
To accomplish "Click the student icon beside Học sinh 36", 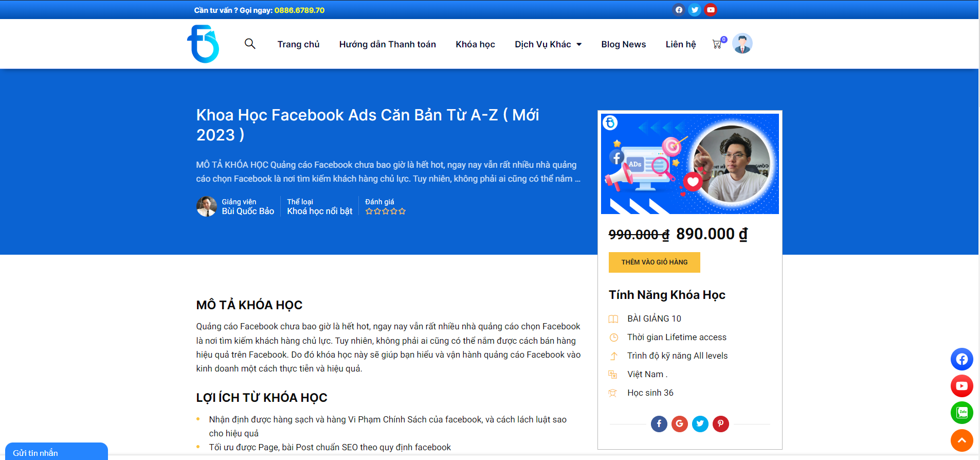I will tap(613, 393).
